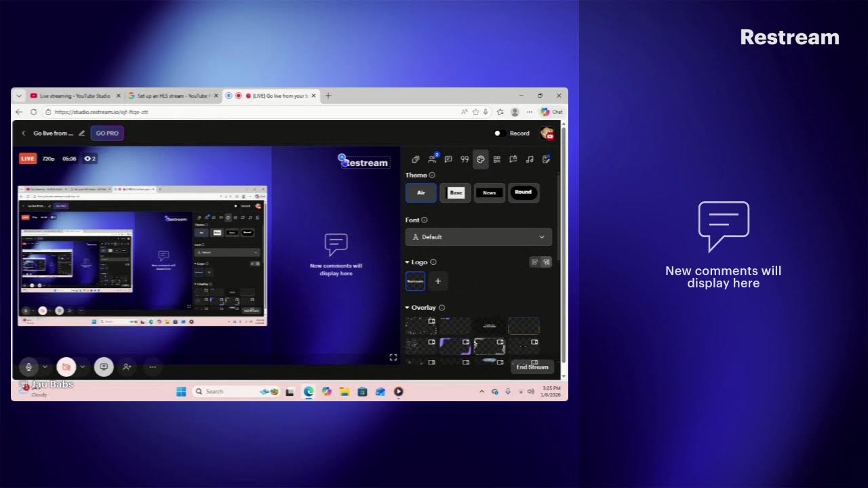Click the red LIVE status badge
868x488 pixels.
pos(28,159)
